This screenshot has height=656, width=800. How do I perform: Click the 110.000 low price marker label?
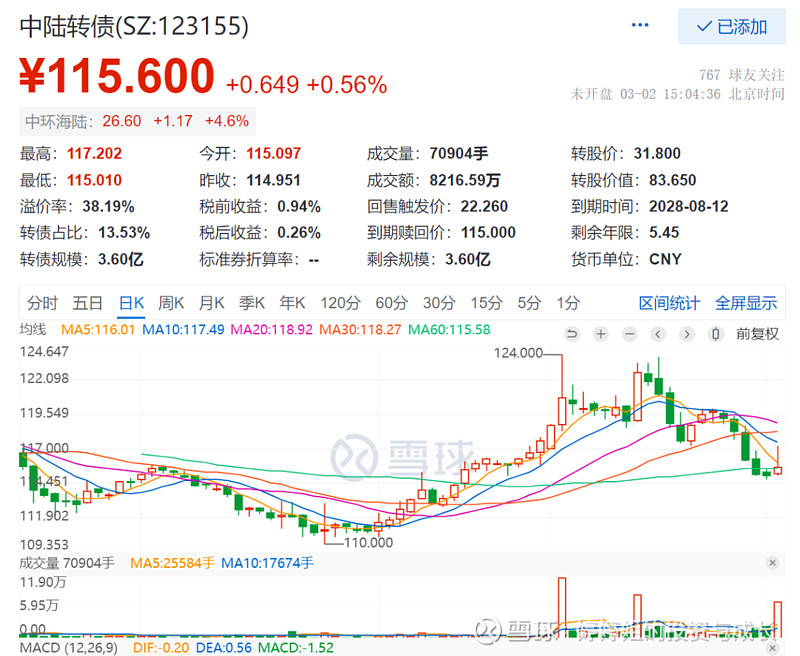coord(368,542)
